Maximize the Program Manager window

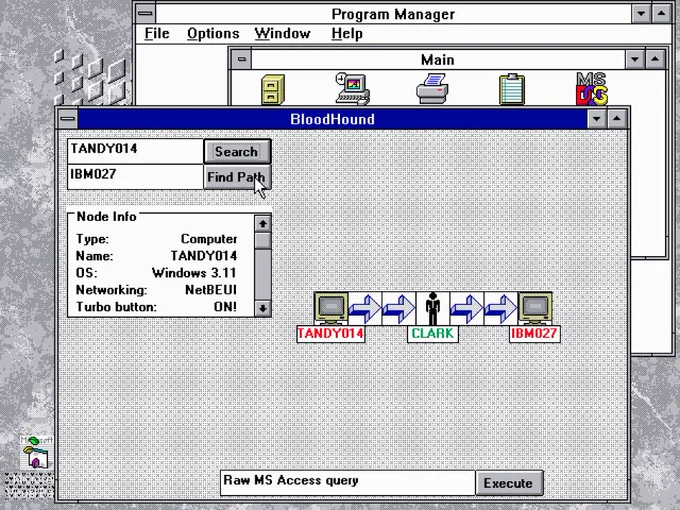click(661, 13)
